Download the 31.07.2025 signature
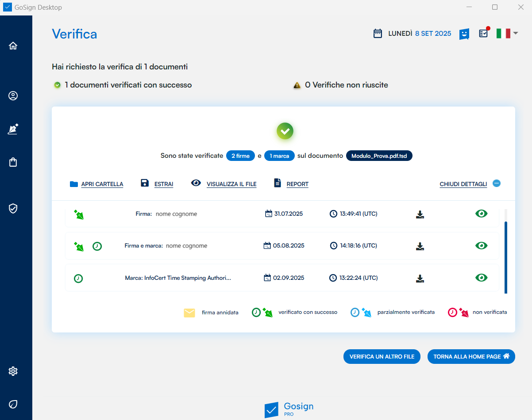Viewport: 532px width, 420px height. (x=420, y=214)
